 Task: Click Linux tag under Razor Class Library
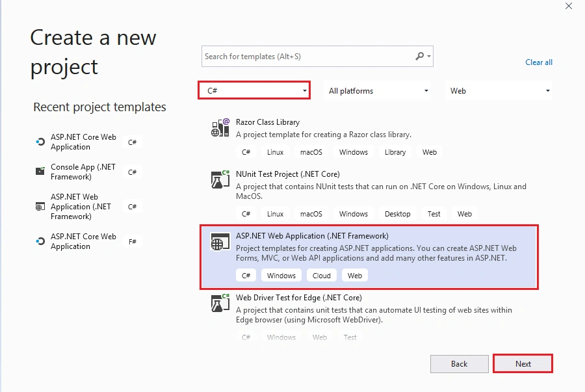pos(276,152)
